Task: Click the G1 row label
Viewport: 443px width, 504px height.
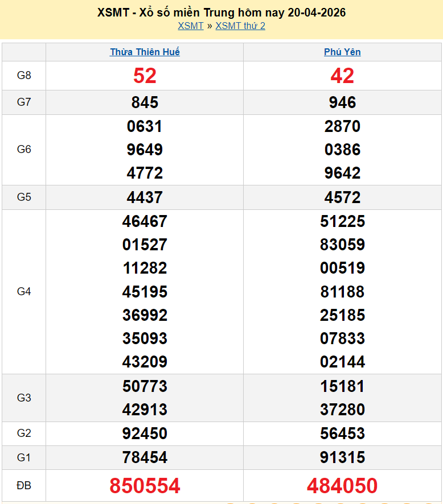Action: tap(24, 457)
